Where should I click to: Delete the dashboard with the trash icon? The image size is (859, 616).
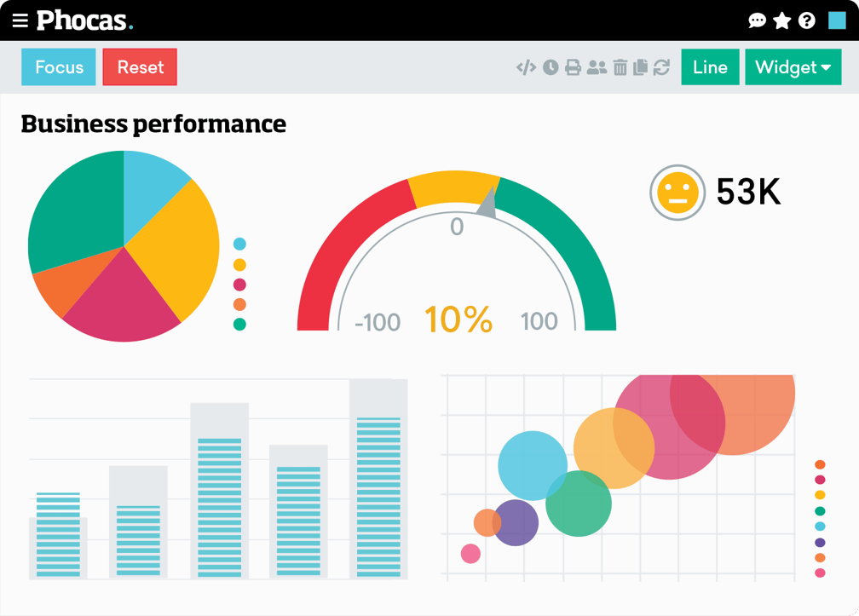(620, 66)
